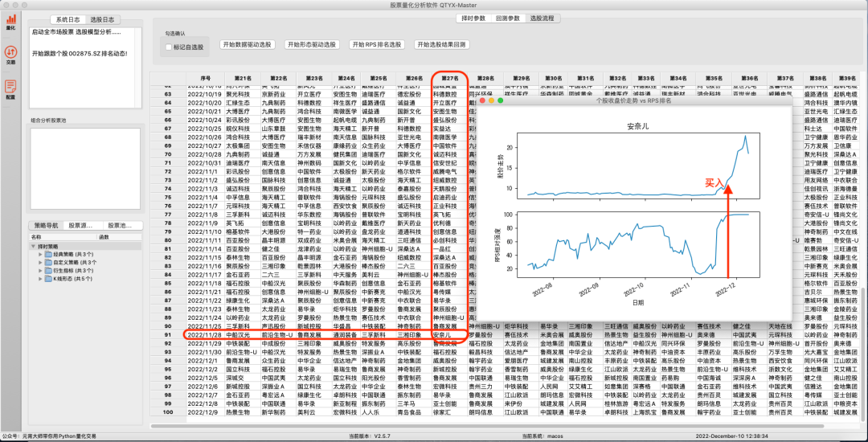The image size is (868, 442).
Task: Open the 配置 sidebar icon
Action: pos(11,88)
